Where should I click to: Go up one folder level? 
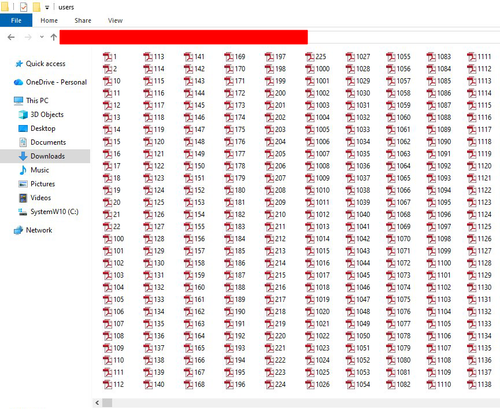click(53, 37)
